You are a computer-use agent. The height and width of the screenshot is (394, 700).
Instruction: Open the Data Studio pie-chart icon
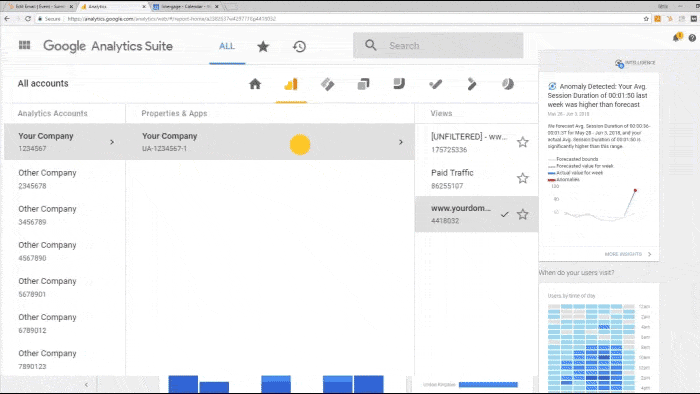pyautogui.click(x=508, y=84)
